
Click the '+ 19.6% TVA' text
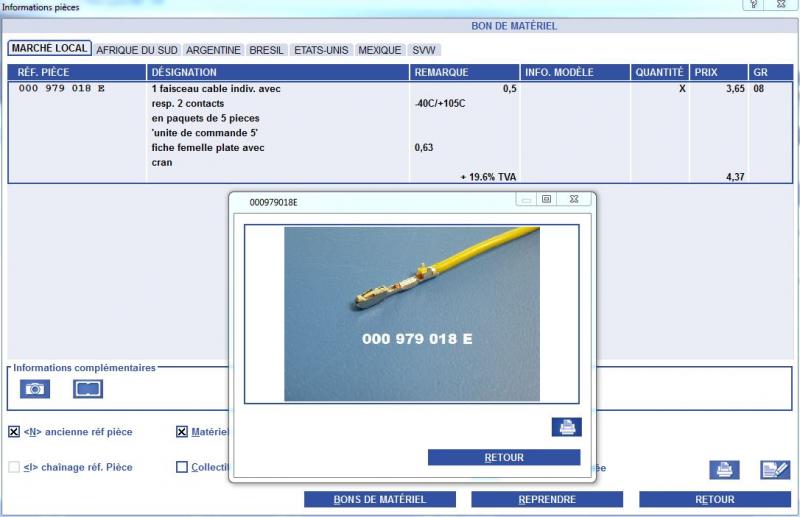click(488, 177)
